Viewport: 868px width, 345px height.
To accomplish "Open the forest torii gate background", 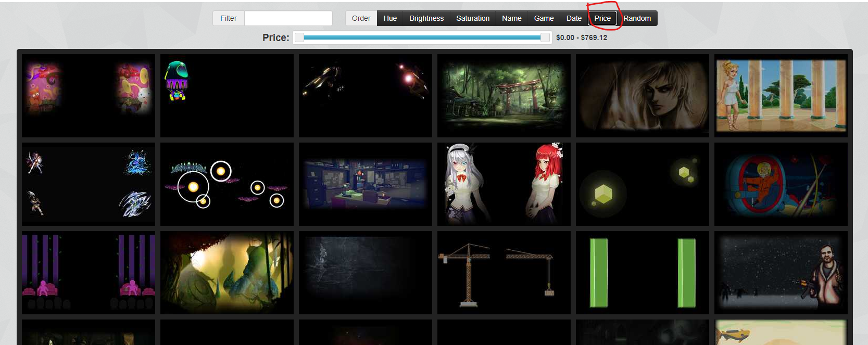I will click(504, 96).
